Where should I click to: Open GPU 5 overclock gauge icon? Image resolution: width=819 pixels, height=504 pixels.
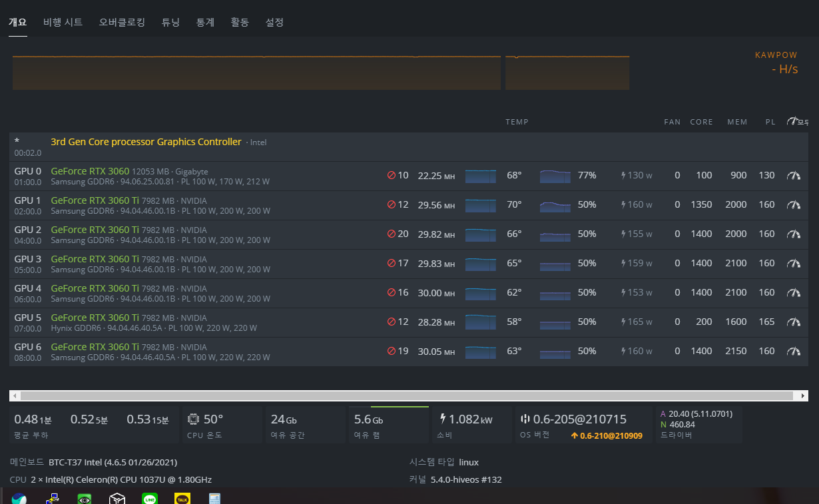[793, 322]
